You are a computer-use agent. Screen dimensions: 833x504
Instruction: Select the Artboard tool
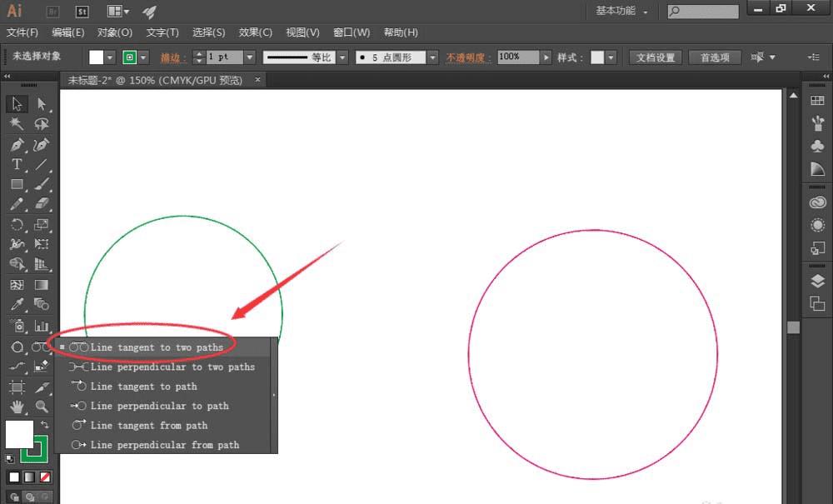pyautogui.click(x=17, y=387)
